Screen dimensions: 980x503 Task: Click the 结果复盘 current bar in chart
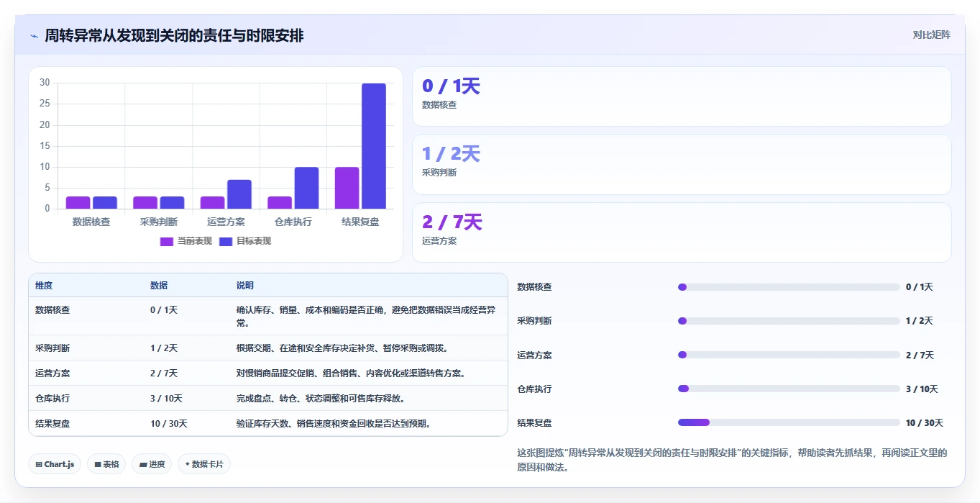[x=347, y=188]
